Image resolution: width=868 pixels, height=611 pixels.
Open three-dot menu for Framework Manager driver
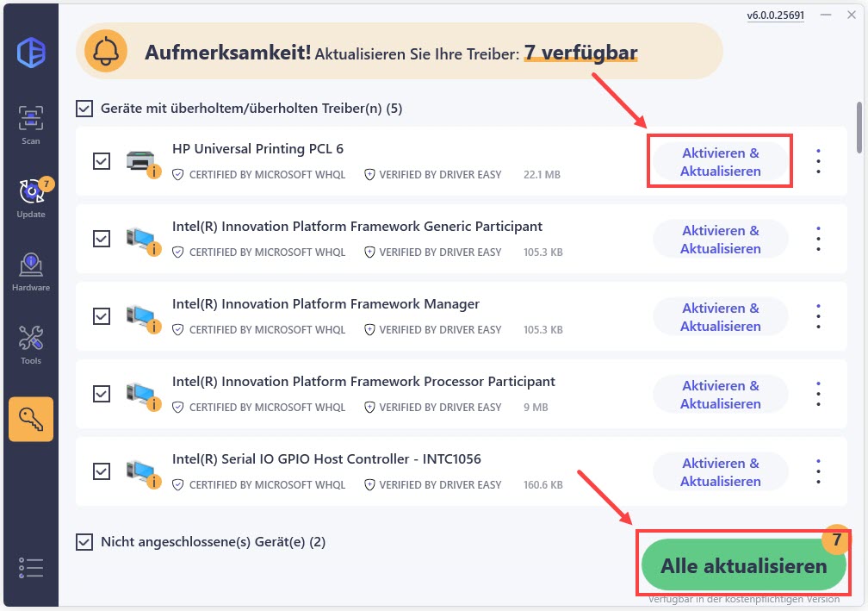[817, 316]
